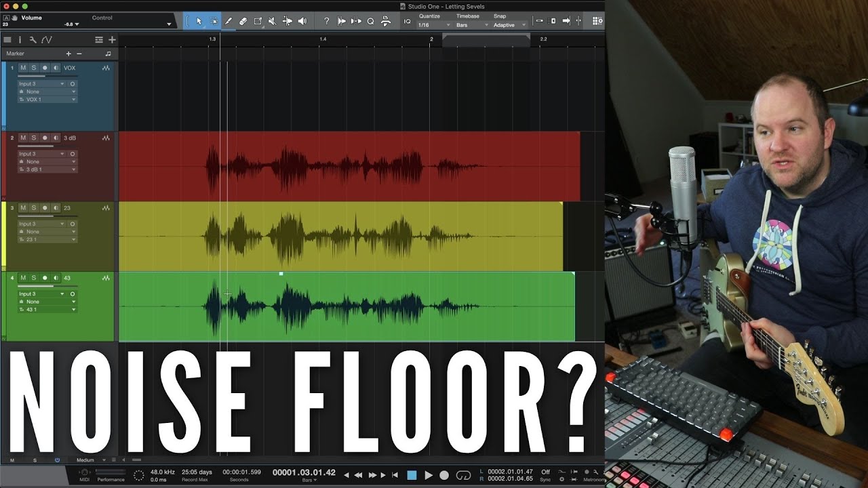The width and height of the screenshot is (868, 488).
Task: Open the VOX 1 layer dropdown
Action: coord(47,100)
